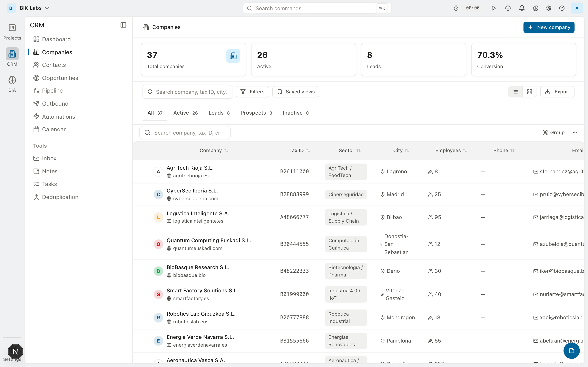Open the CRM Calendar
588x367 pixels.
coord(54,129)
